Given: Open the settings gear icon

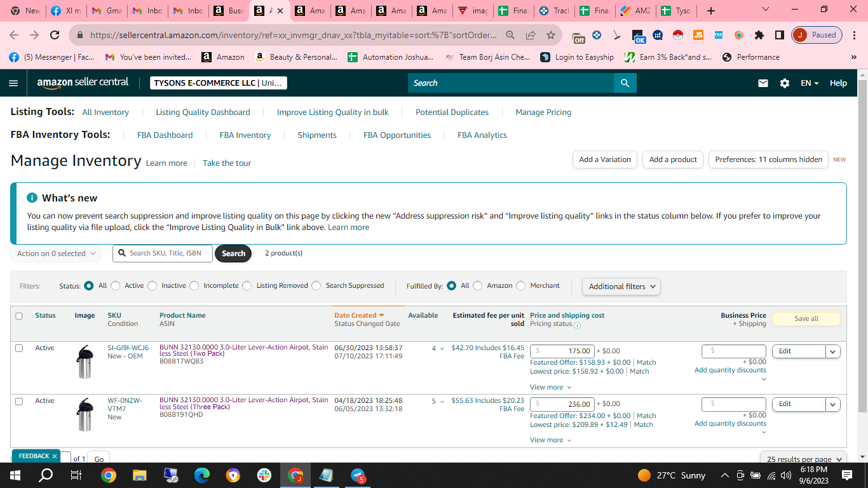Looking at the screenshot, I should (x=785, y=83).
